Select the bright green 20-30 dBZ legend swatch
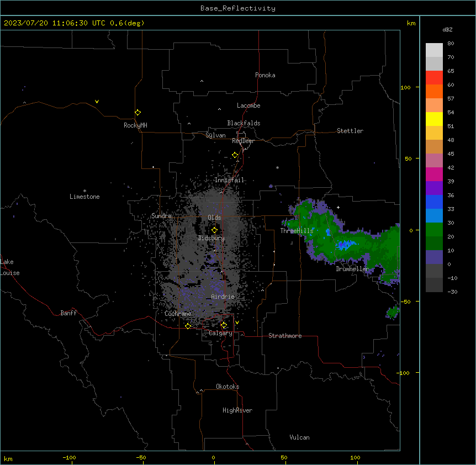The height and width of the screenshot is (465, 476). (x=434, y=230)
